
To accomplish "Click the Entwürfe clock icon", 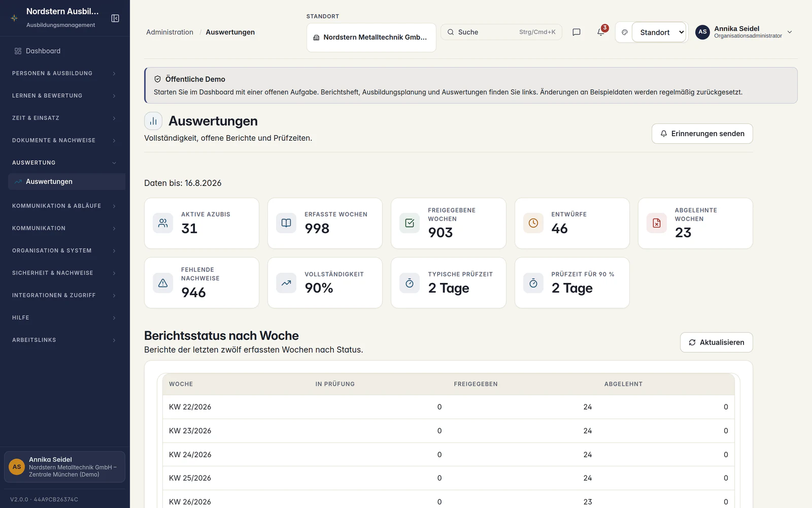I will coord(533,223).
